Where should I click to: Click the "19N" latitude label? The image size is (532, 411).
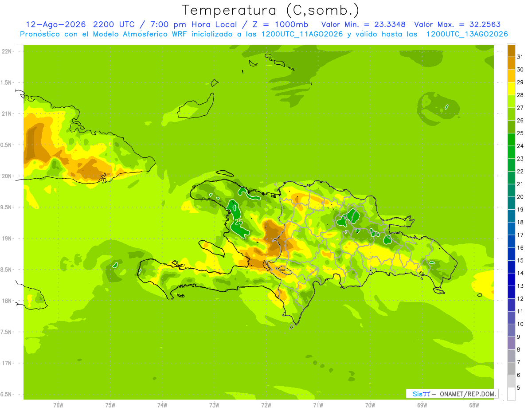[x=6, y=239]
